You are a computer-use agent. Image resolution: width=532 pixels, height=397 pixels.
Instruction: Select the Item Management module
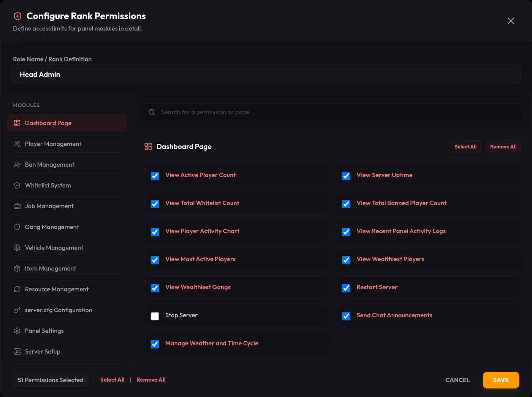[67, 268]
